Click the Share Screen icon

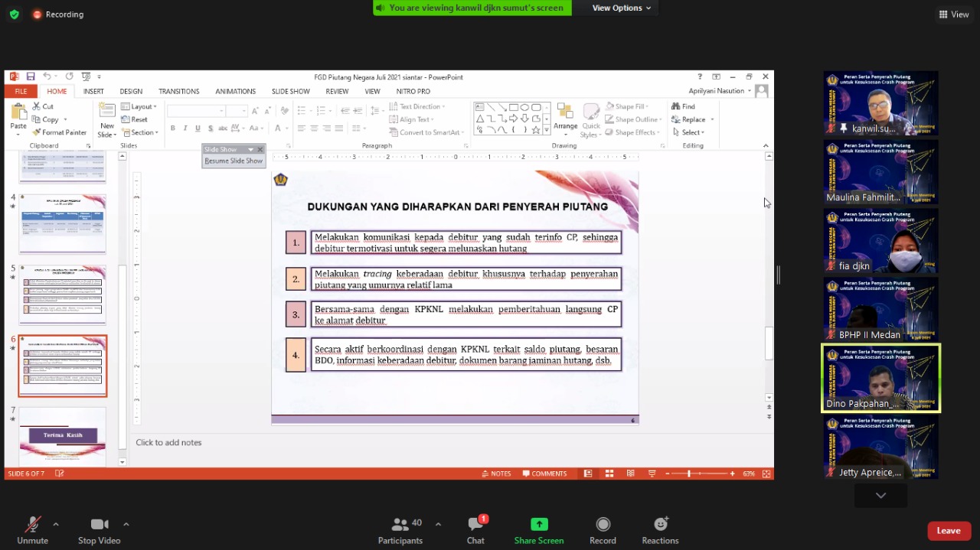(x=539, y=525)
